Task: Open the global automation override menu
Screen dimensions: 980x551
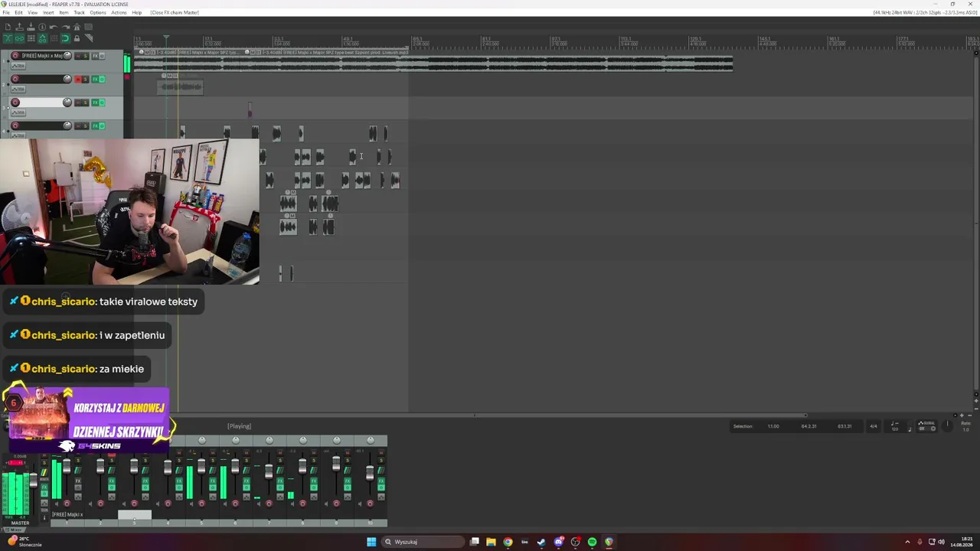Action: point(926,425)
